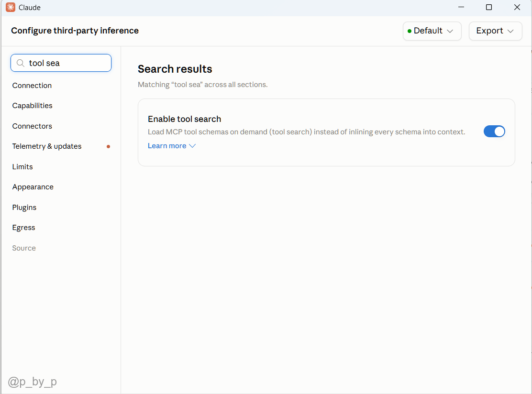
Task: Open the Source section
Action: (24, 248)
